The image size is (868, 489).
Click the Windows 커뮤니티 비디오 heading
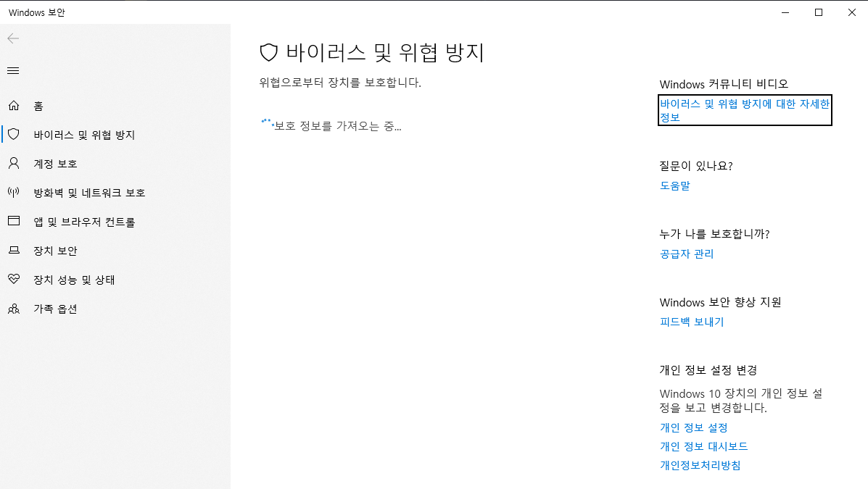724,84
